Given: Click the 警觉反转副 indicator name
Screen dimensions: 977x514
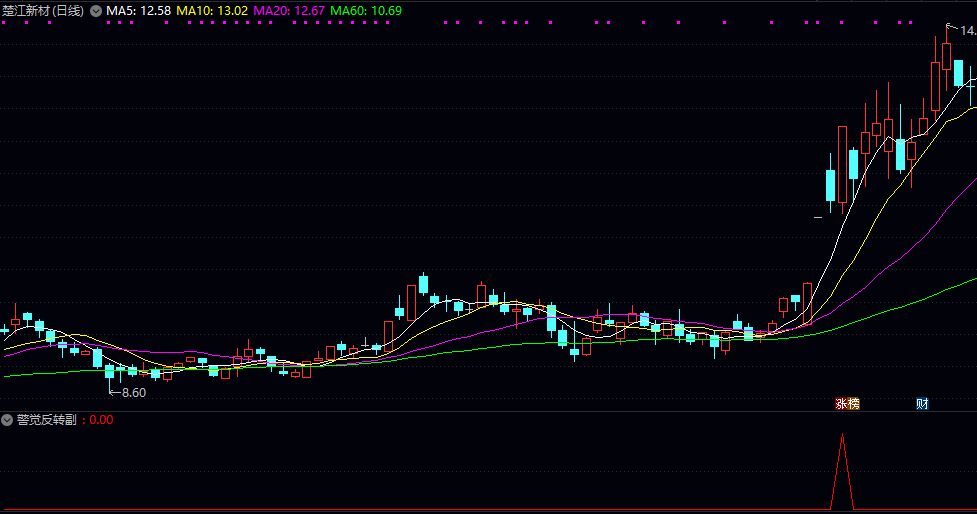Looking at the screenshot, I should point(46,420).
